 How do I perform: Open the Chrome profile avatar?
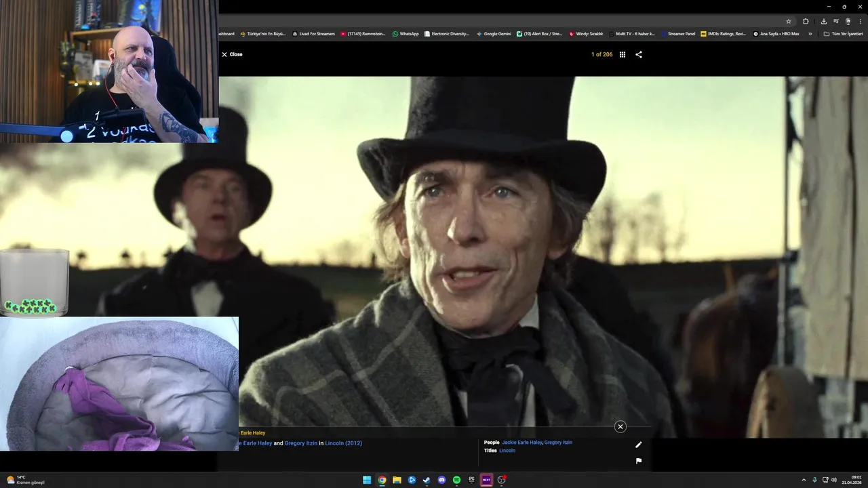click(848, 21)
